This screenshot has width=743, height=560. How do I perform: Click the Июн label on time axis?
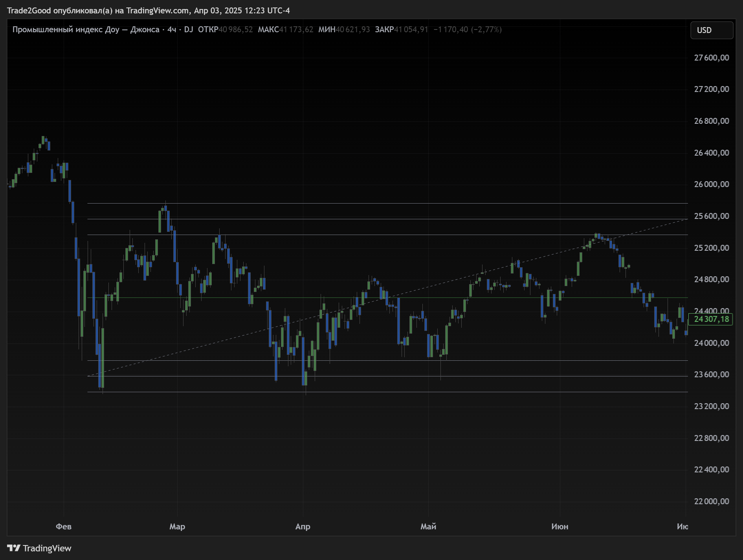(560, 526)
